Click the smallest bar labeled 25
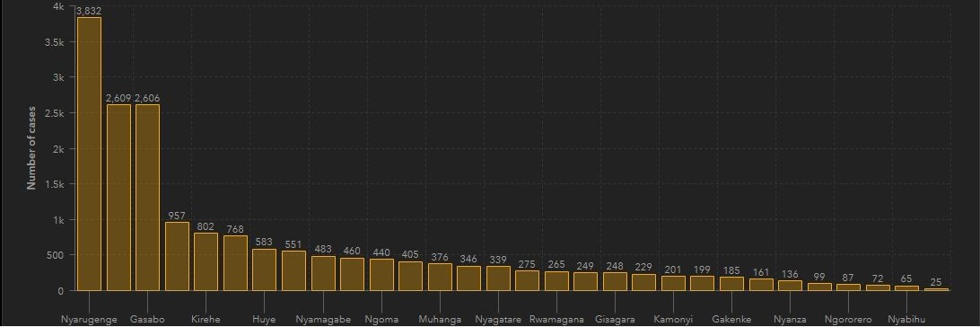The image size is (980, 327). click(x=936, y=289)
